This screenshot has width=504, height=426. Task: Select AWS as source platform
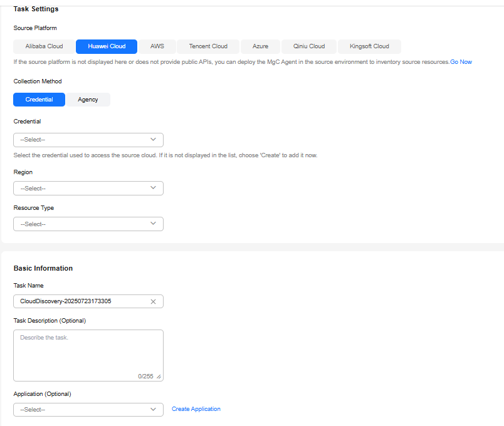tap(157, 46)
